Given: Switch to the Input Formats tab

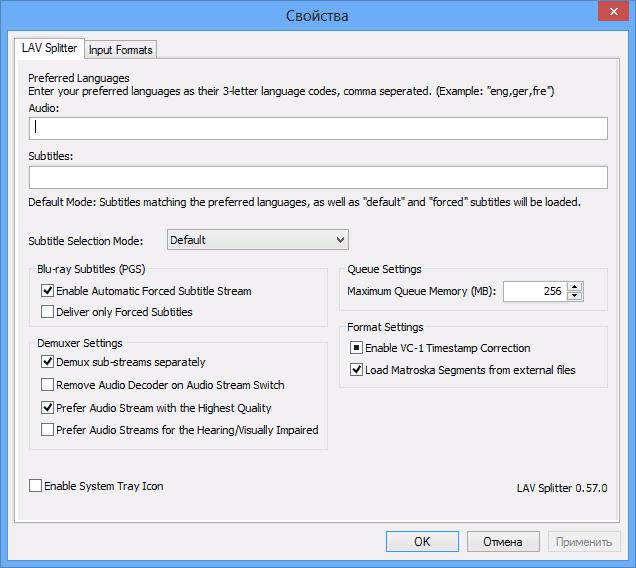Looking at the screenshot, I should (120, 50).
